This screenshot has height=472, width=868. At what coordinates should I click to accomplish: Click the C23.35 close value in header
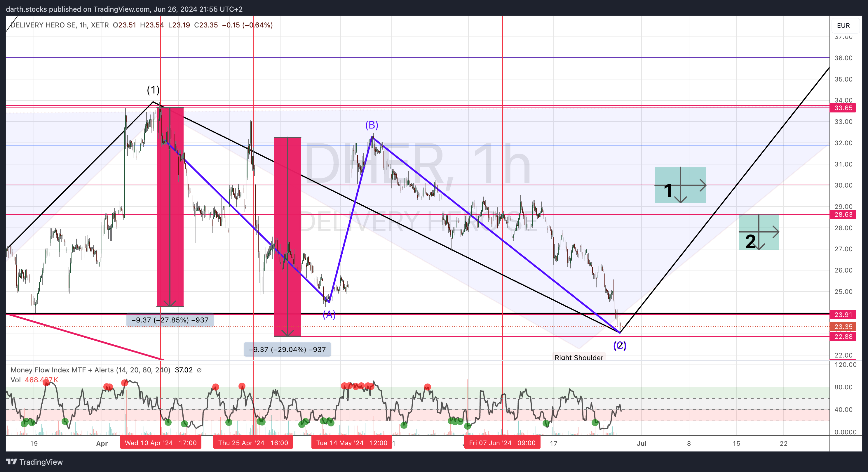point(206,25)
